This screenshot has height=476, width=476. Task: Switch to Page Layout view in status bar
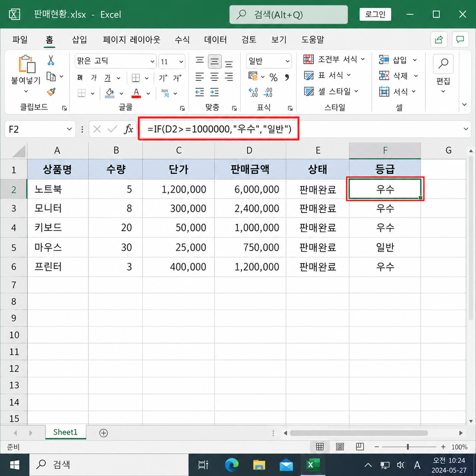point(340,447)
